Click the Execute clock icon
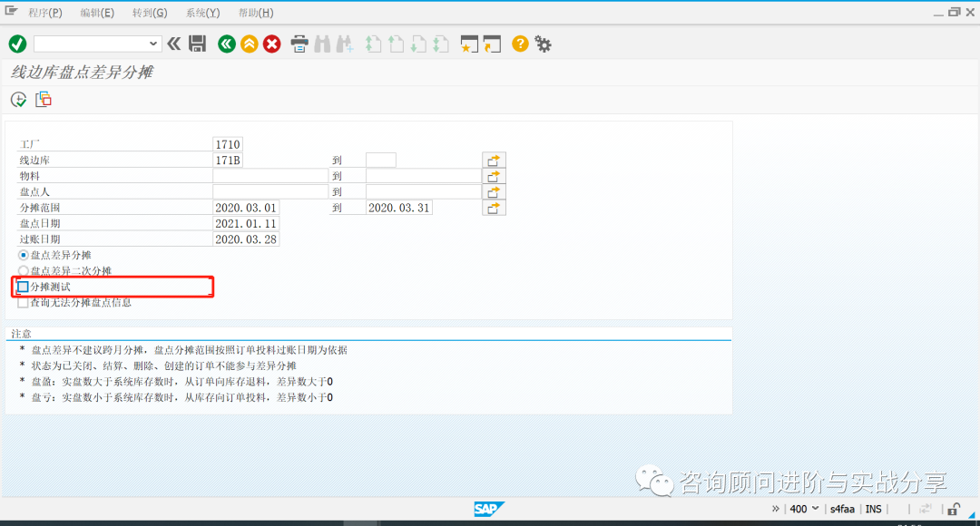Viewport: 980px width, 526px height. (x=18, y=100)
